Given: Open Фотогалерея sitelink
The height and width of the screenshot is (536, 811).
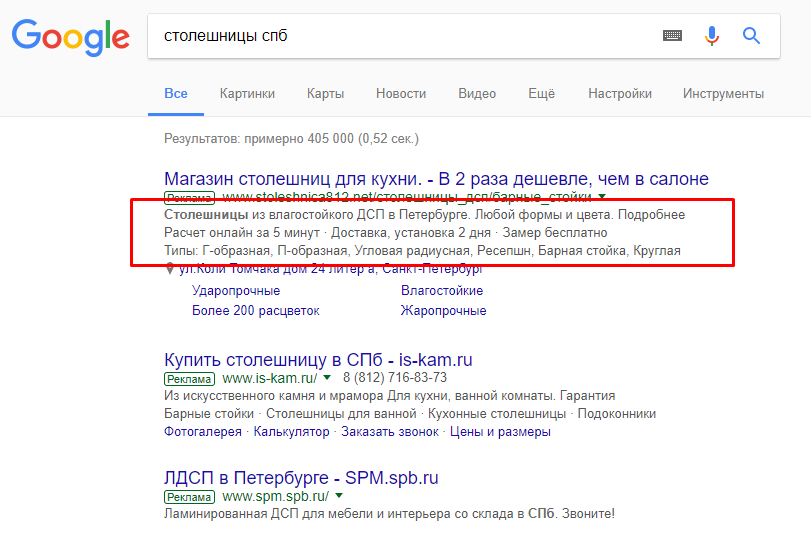Looking at the screenshot, I should pos(203,431).
